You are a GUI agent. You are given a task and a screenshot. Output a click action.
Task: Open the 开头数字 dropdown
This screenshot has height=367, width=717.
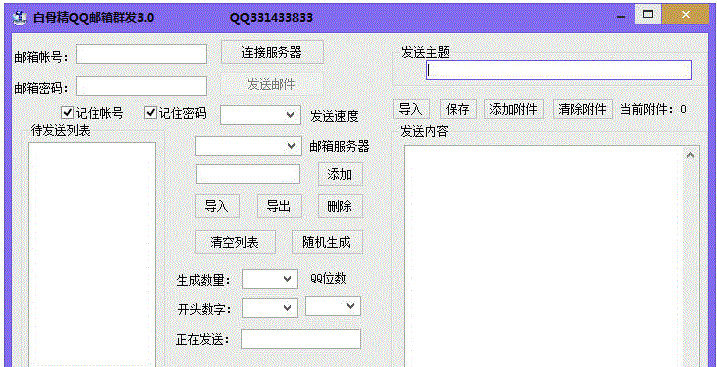pos(270,308)
